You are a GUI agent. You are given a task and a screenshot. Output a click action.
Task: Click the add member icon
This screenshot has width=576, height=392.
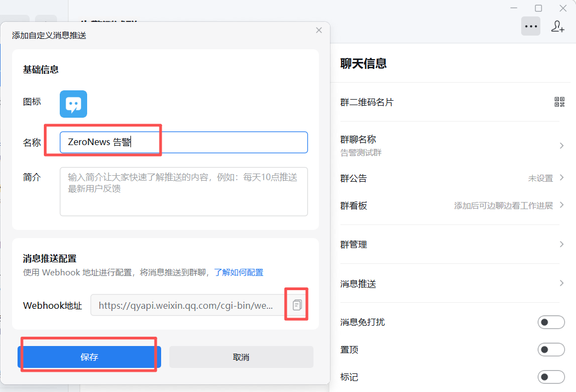(557, 26)
